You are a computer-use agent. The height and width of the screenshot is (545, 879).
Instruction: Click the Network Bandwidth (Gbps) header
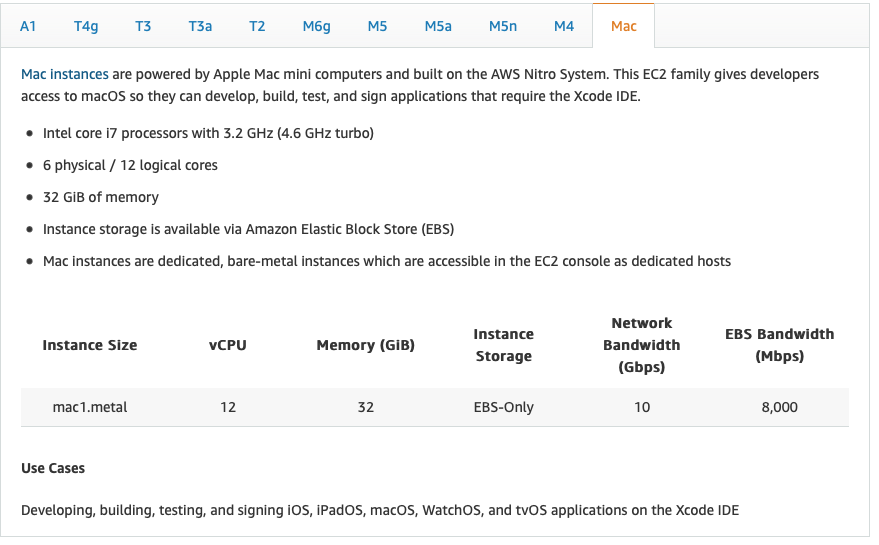(642, 345)
